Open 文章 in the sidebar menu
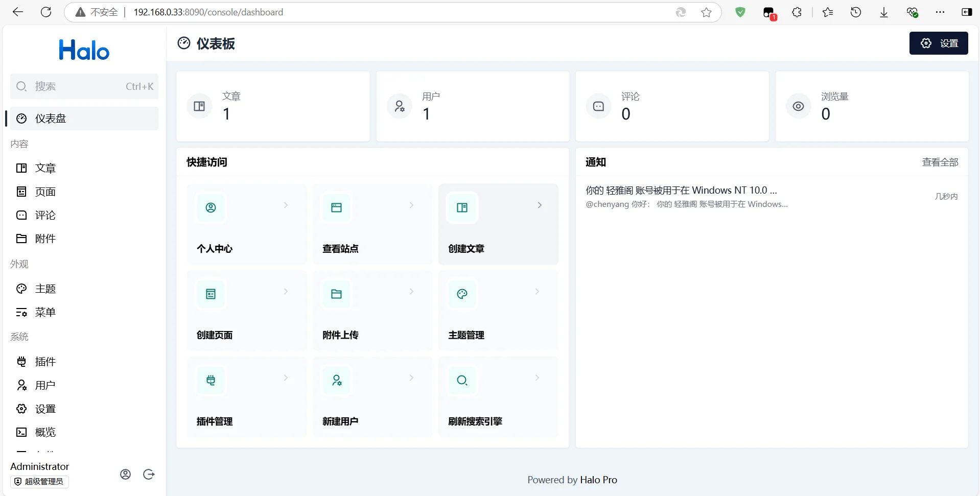980x496 pixels. coord(45,168)
